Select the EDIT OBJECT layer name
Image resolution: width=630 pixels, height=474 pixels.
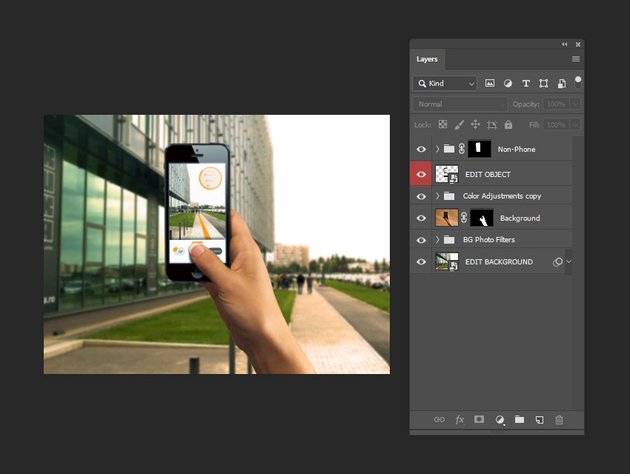[x=488, y=174]
